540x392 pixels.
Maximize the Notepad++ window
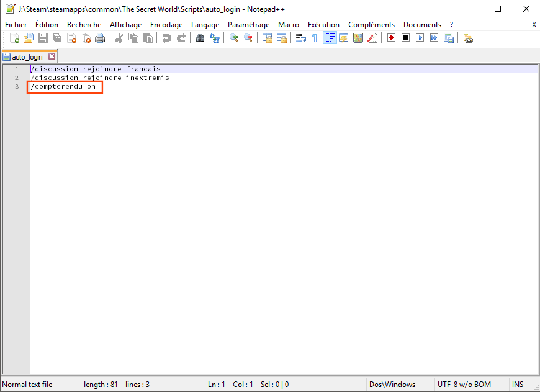point(498,9)
